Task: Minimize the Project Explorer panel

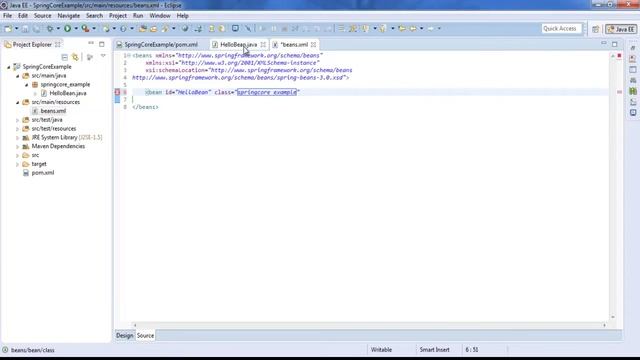Action: (91, 43)
